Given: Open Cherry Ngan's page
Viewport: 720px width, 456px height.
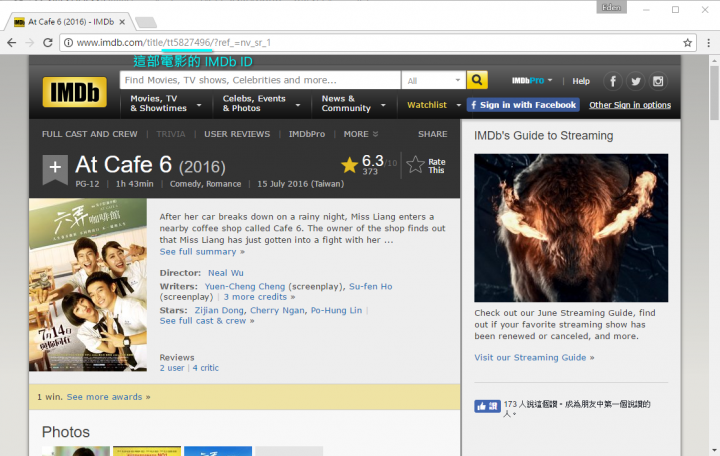Looking at the screenshot, I should [x=277, y=310].
